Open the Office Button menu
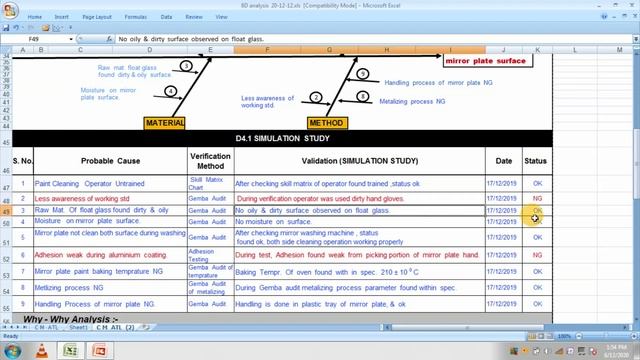Viewport: 640px width, 360px height. coord(10,11)
